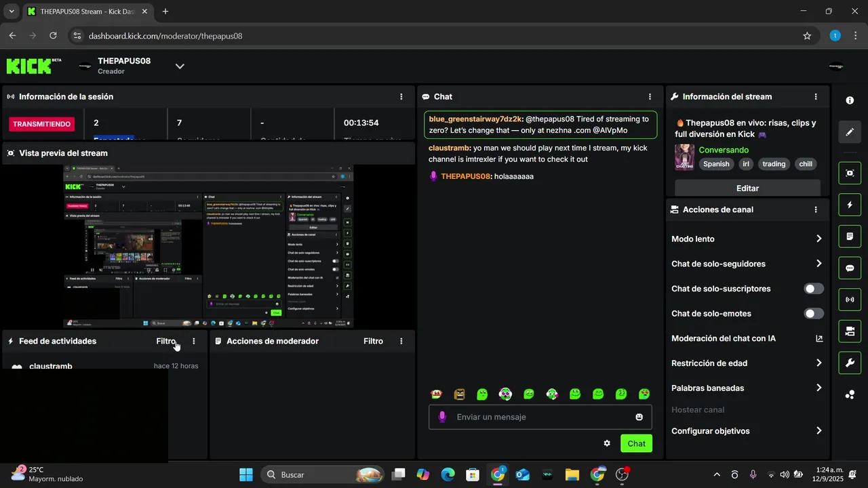Toggle the wrench channel actions sidebar icon
The image size is (868, 488).
pyautogui.click(x=850, y=363)
